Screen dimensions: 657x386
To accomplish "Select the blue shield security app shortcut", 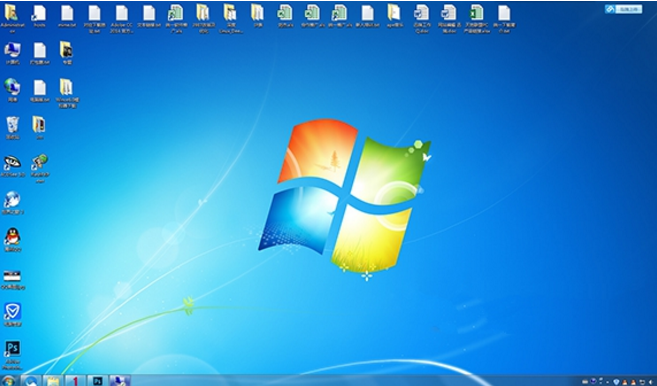I will [x=13, y=314].
